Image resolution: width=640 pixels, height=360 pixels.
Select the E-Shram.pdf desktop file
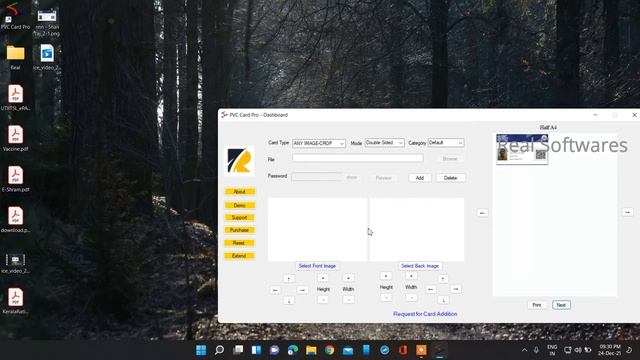(16, 179)
